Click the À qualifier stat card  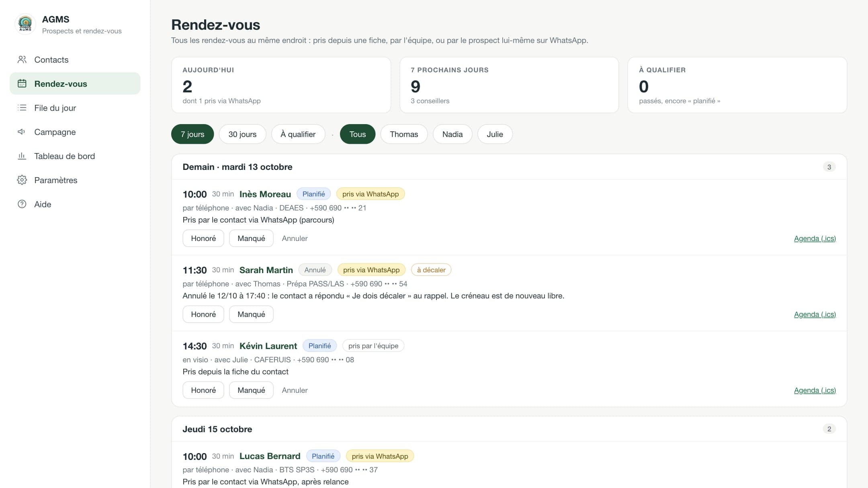pyautogui.click(x=737, y=85)
